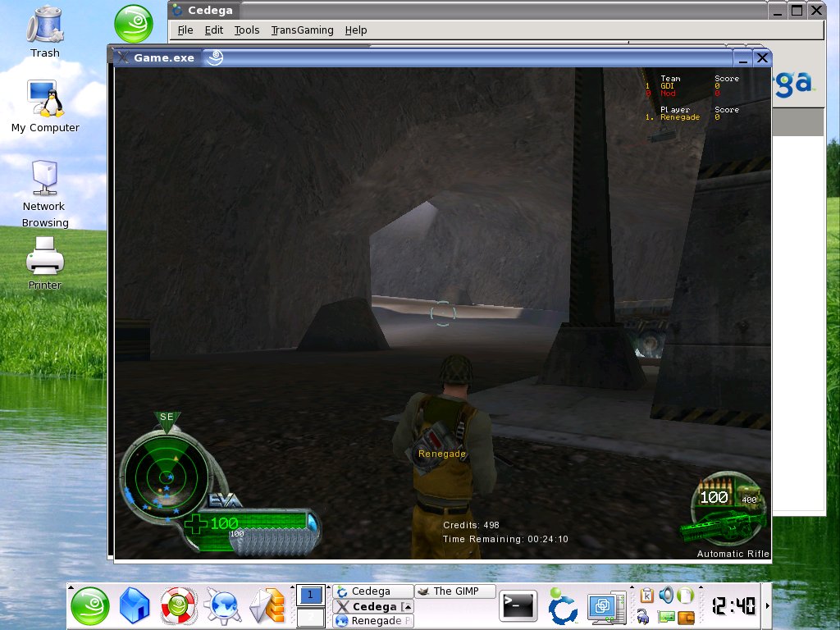Open the TransGaming menu

coord(302,30)
